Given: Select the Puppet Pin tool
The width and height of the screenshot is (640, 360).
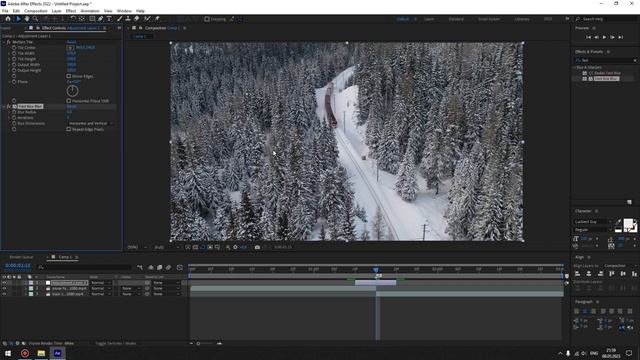Looking at the screenshot, I should pos(157,19).
